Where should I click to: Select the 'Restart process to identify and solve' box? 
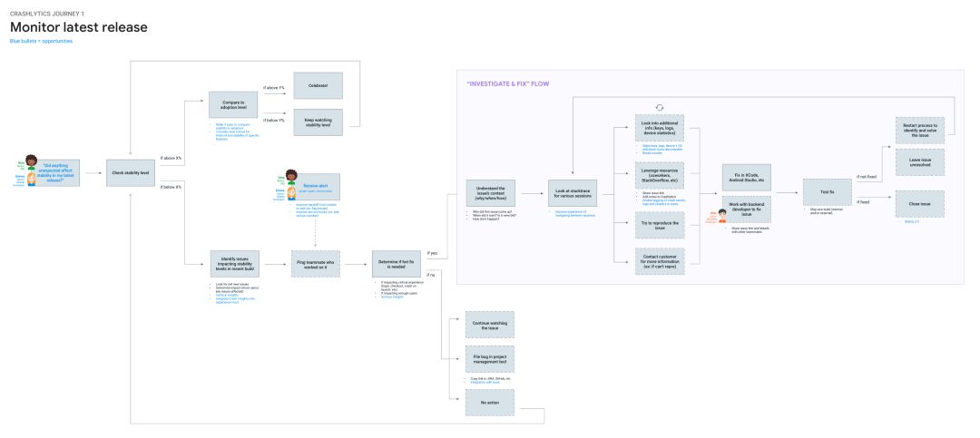click(920, 130)
